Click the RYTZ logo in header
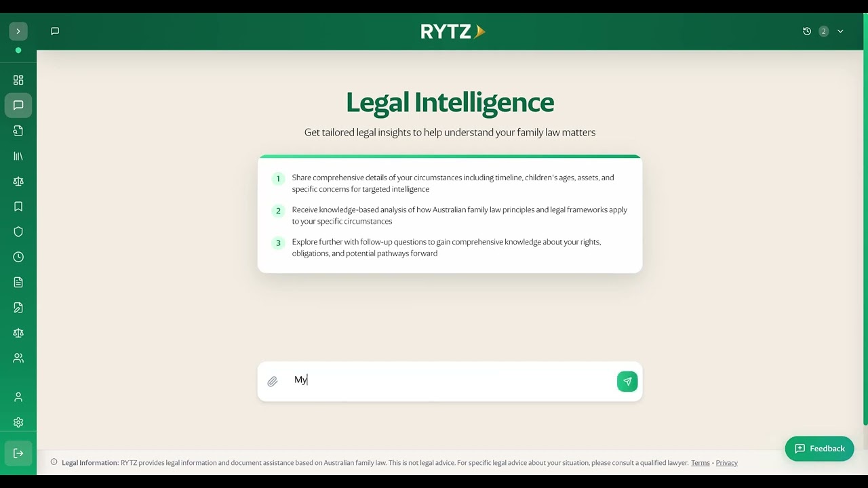 click(x=452, y=31)
